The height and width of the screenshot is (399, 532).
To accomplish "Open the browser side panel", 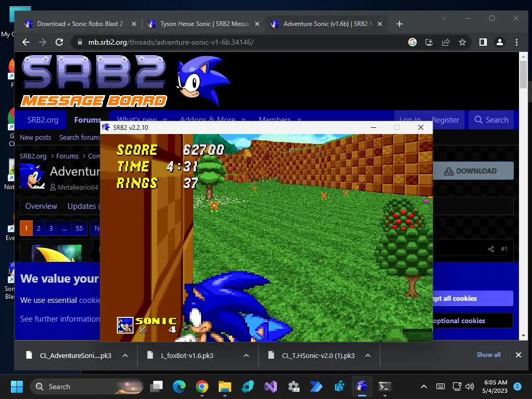I will pyautogui.click(x=483, y=42).
